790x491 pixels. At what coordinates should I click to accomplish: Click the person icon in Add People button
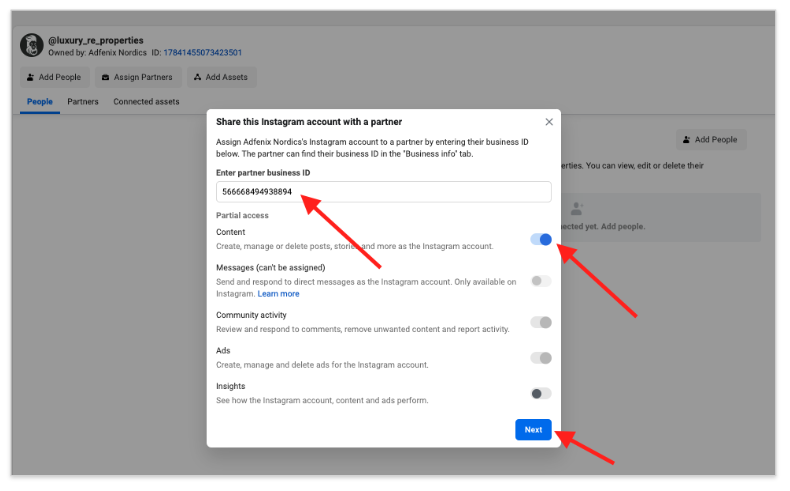tap(31, 77)
